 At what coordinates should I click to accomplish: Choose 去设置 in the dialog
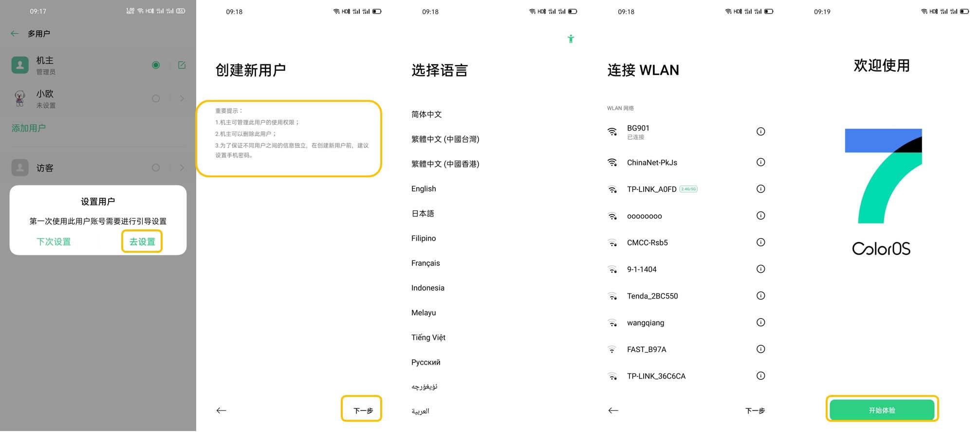click(x=142, y=242)
